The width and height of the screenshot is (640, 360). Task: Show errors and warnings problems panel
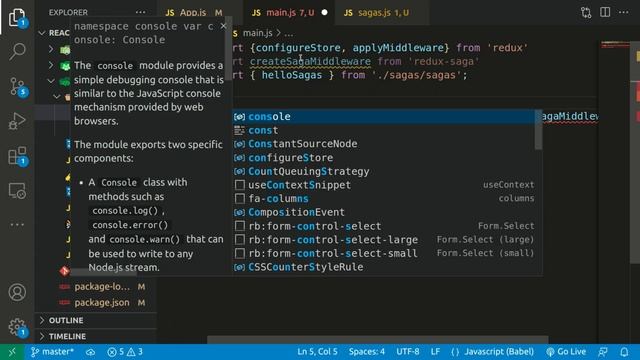pos(125,352)
